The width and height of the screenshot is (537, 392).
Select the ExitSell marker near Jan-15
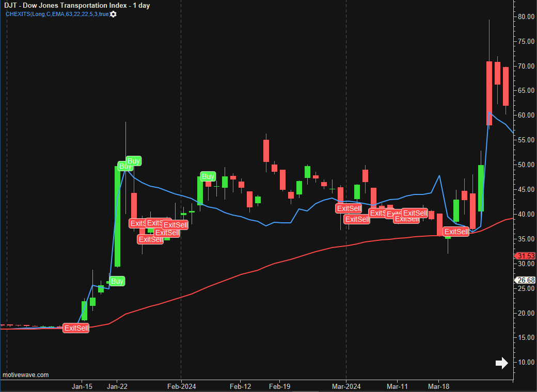[x=76, y=328]
